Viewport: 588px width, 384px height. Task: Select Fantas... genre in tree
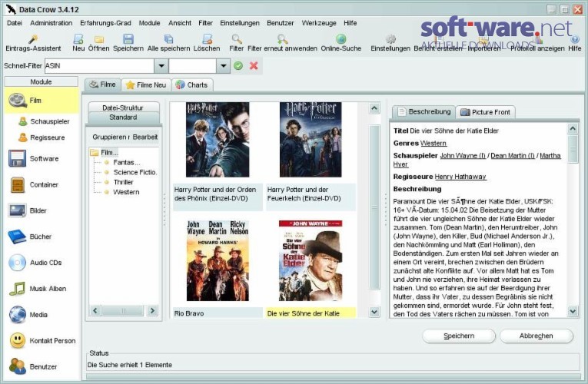[x=126, y=162]
